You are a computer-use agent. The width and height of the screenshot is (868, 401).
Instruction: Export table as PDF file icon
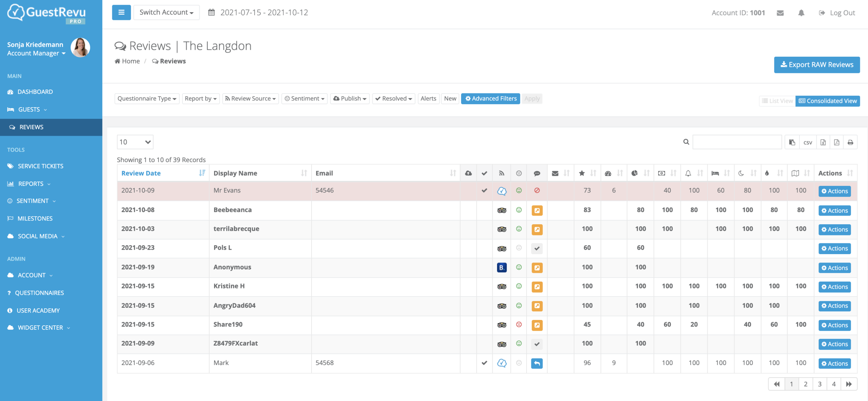[836, 142]
